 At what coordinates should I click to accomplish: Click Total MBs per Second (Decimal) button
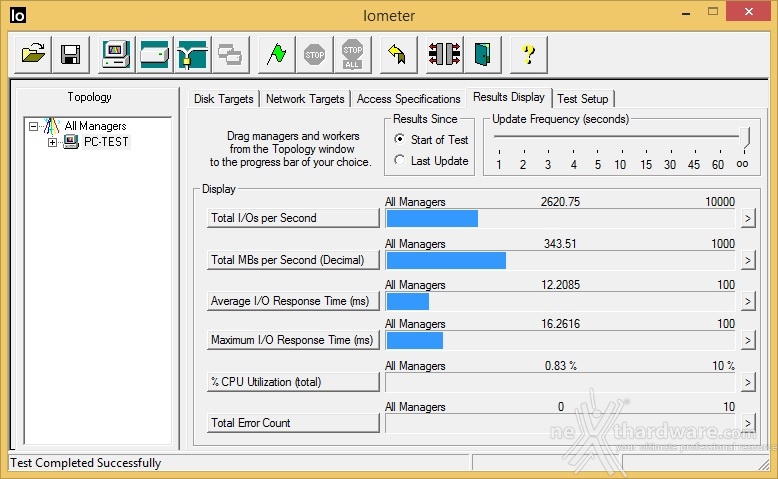pyautogui.click(x=293, y=260)
